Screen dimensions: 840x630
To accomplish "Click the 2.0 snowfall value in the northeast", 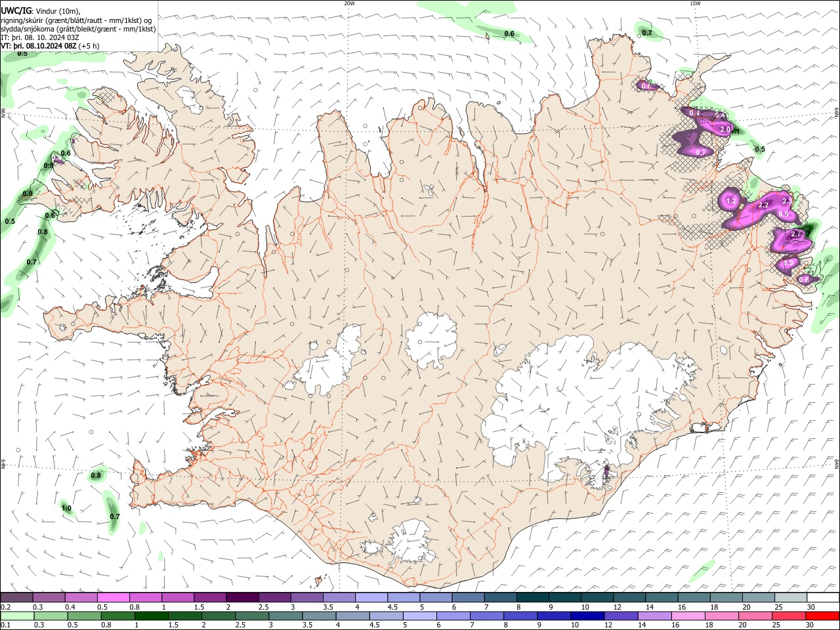I will pos(725,130).
